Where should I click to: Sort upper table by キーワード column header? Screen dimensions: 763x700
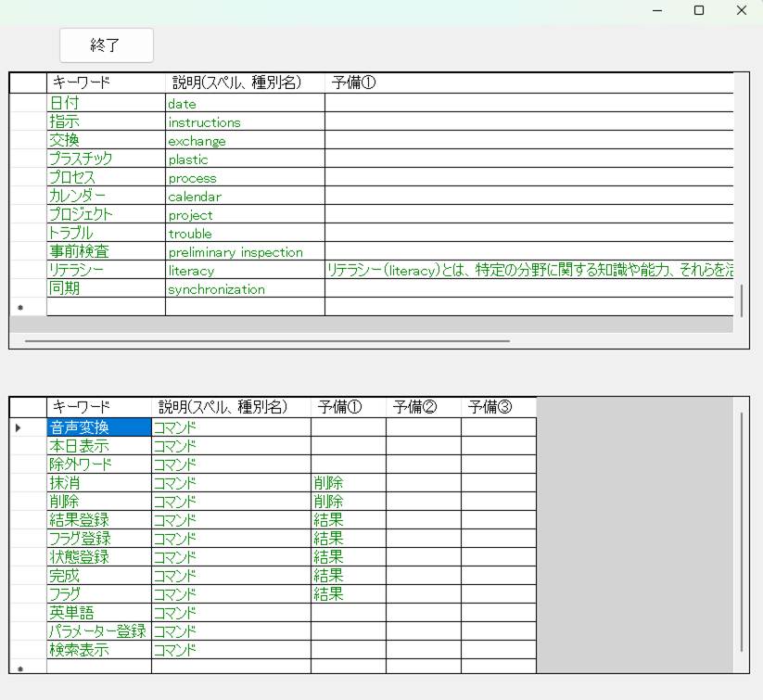pos(106,83)
